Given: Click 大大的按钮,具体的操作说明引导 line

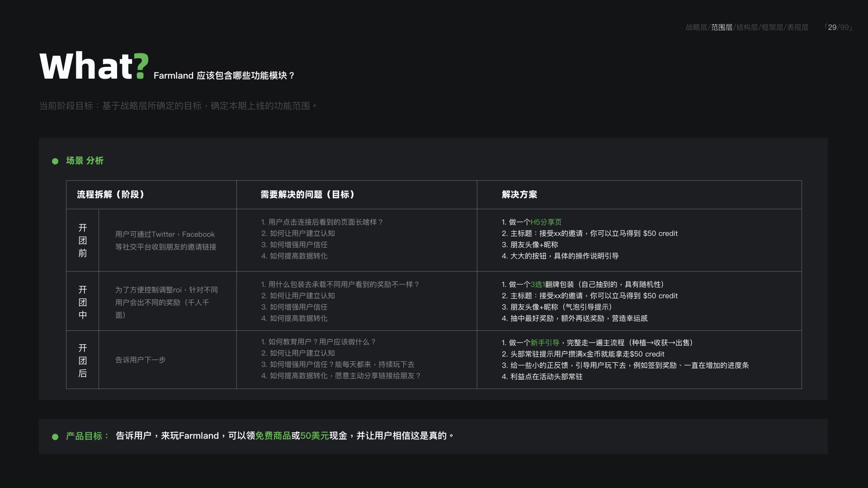Looking at the screenshot, I should 560,256.
